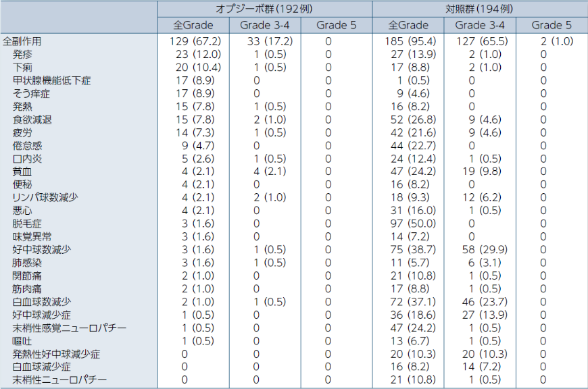Click the cell 52 (26.8)

click(414, 120)
